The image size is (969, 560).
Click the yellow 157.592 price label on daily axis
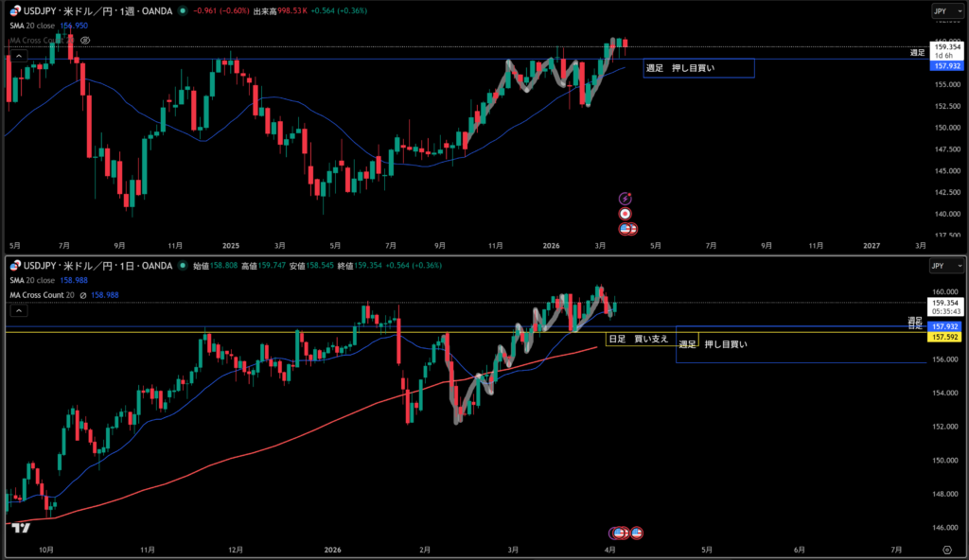[946, 337]
